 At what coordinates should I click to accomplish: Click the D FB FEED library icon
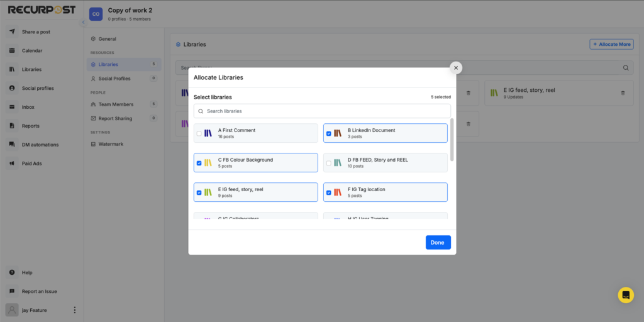coord(338,163)
